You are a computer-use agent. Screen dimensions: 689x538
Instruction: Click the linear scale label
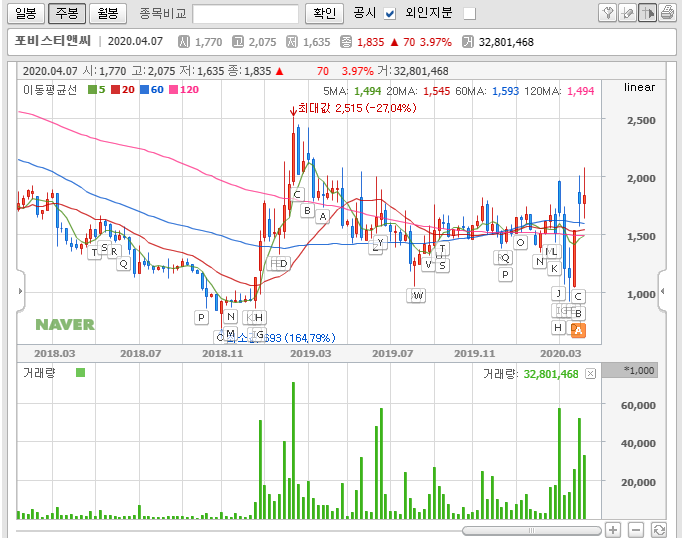click(x=639, y=87)
